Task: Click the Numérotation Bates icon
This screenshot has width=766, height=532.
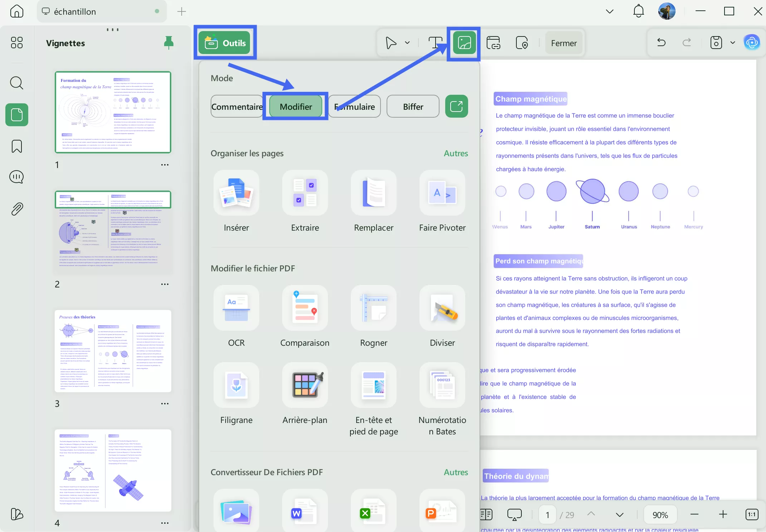Action: 442,385
